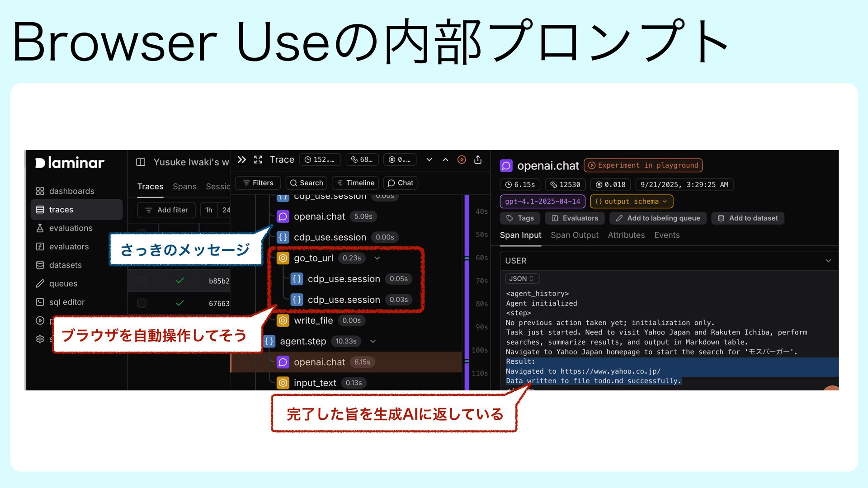Click the Search button in the trace panel
This screenshot has height=488, width=868.
[x=307, y=183]
